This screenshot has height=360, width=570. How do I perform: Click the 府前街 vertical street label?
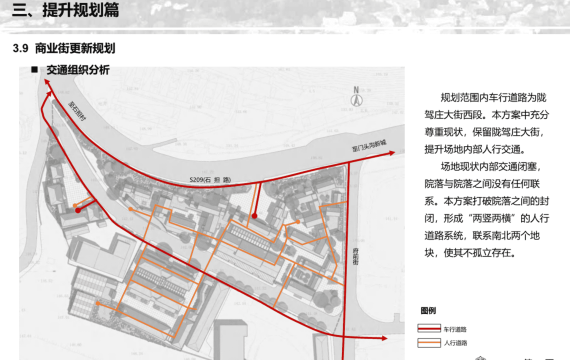(x=355, y=256)
